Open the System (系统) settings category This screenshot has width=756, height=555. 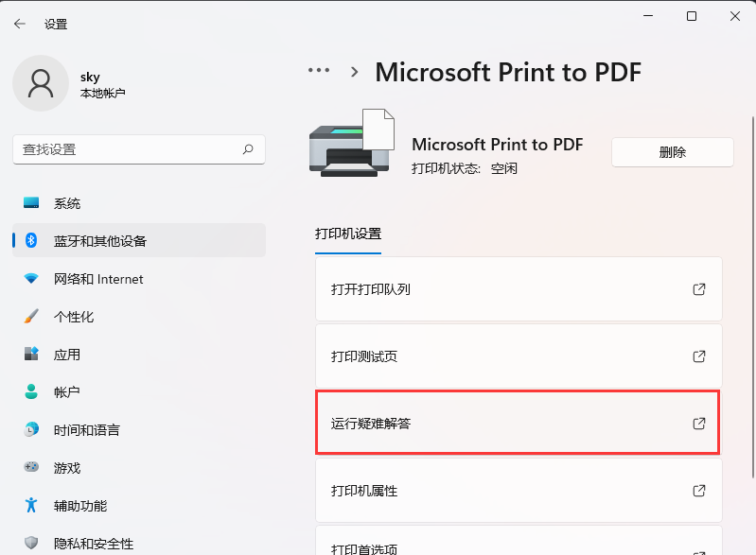point(67,203)
